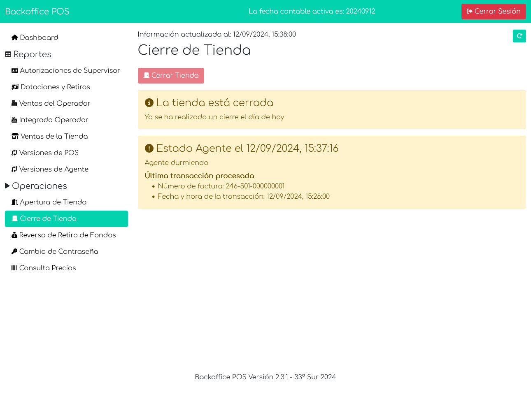
Task: Click the Backoffice POS Versión footer text
Action: (265, 377)
